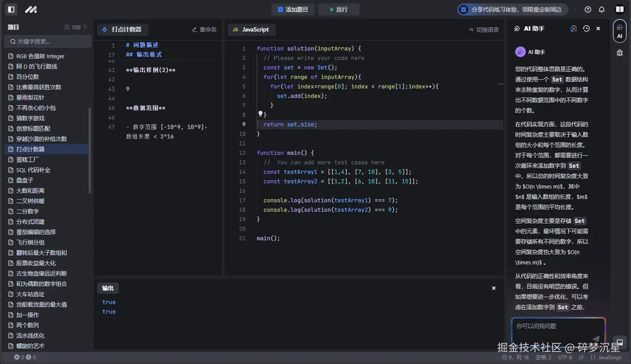Open the debug bug icon in right sidebar
This screenshot has height=364, width=631.
pos(620,53)
